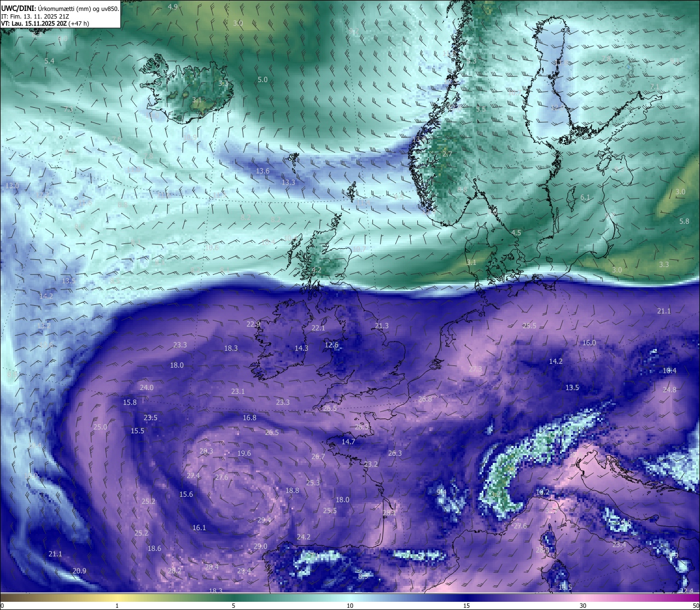Image resolution: width=700 pixels, height=610 pixels.
Task: Click the 12.6 value over the Irish Sea
Action: 331,345
